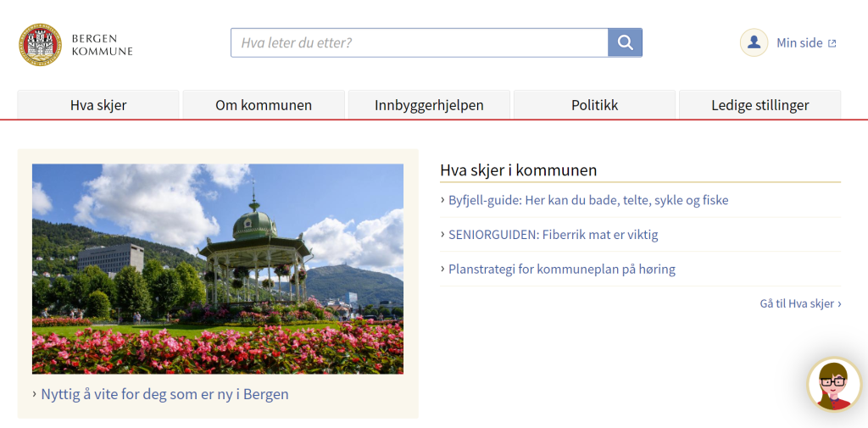The height and width of the screenshot is (428, 868).
Task: Open the Ledige stillinger tab
Action: click(x=759, y=105)
